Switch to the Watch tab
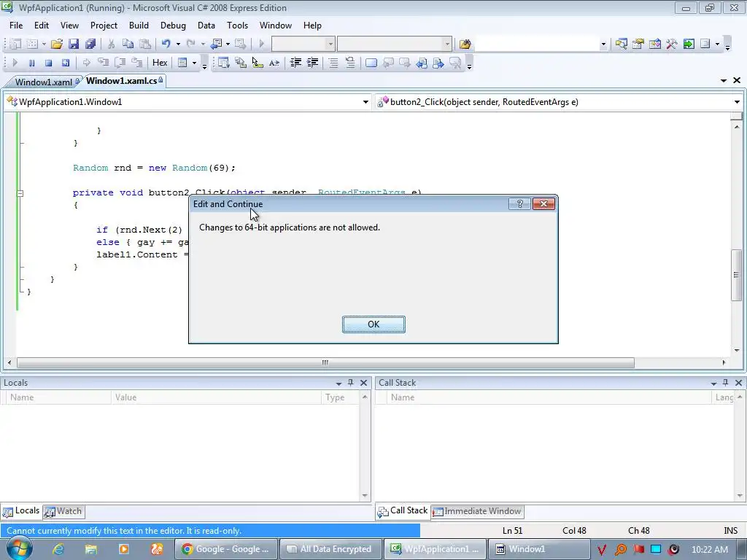Viewport: 747px width, 560px height. tap(63, 511)
